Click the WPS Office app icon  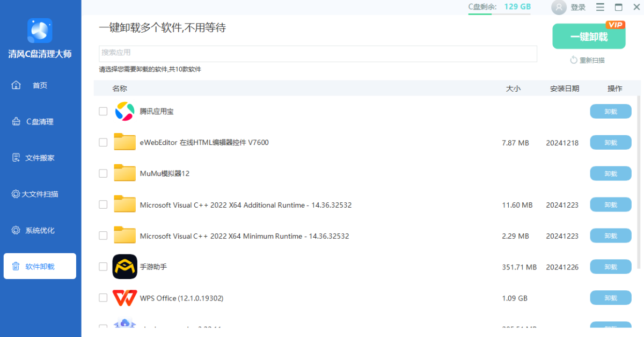[x=125, y=298]
